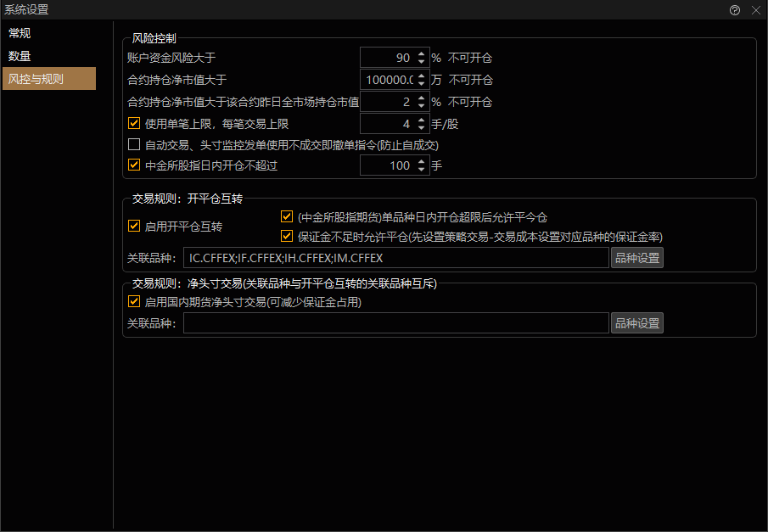
Task: Decrease 账户资金风险大于 value with down arrow
Action: click(421, 61)
